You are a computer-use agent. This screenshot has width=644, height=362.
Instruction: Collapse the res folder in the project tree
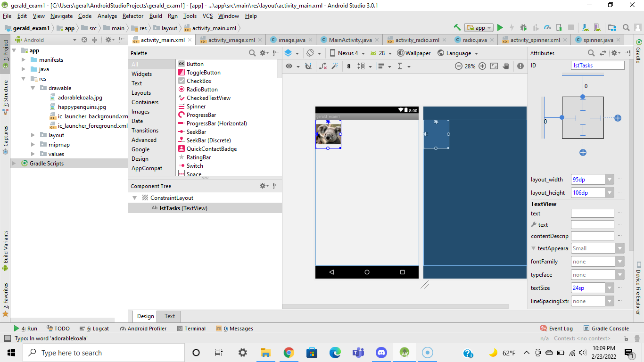[23, 78]
